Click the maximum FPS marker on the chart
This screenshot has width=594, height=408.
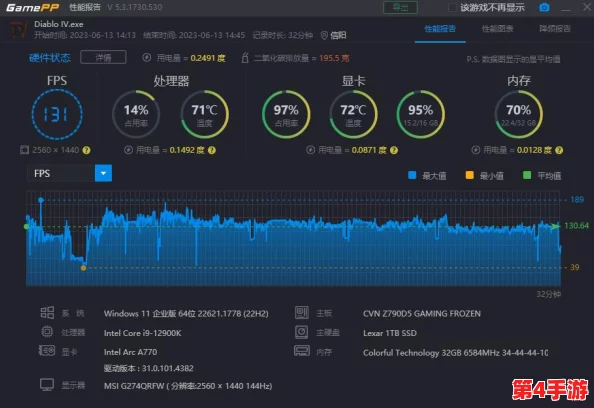click(41, 200)
